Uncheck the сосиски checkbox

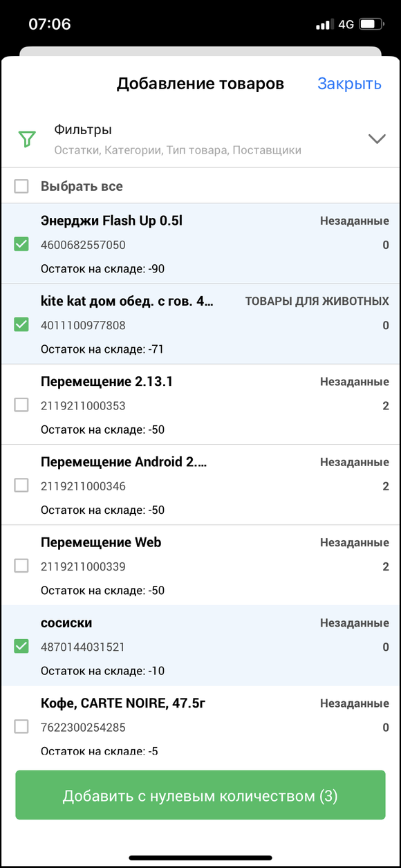coord(21,646)
